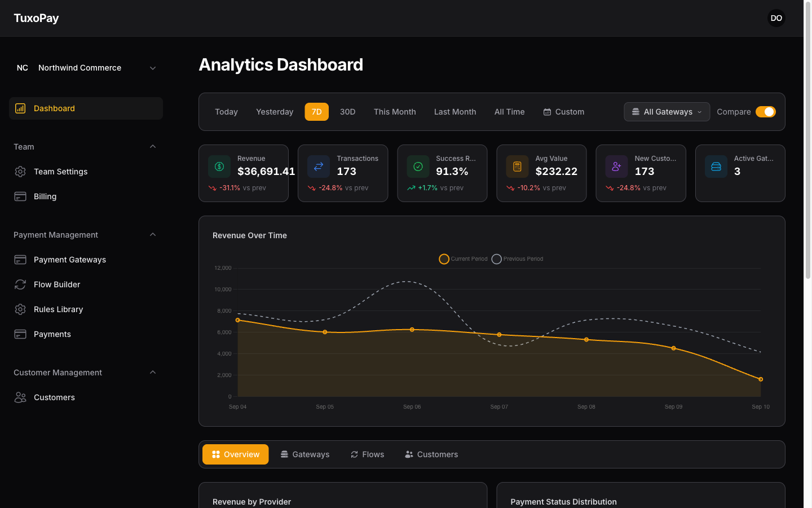Open Flow Builder in the sidebar

pos(86,284)
